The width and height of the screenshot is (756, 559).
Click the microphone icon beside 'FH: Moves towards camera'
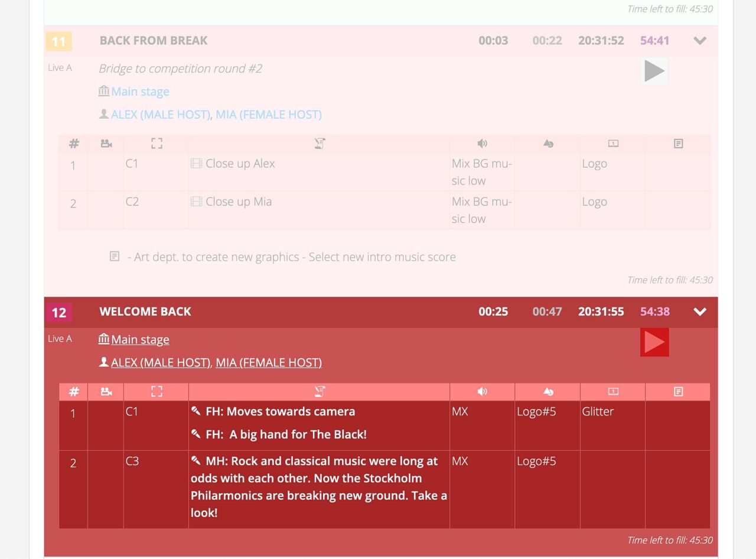[196, 411]
